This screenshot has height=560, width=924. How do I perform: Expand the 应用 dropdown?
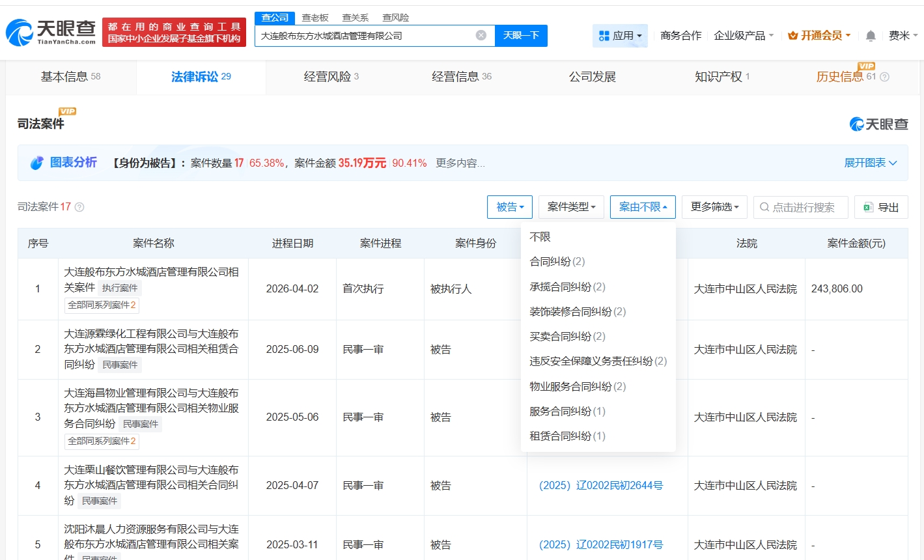[620, 36]
